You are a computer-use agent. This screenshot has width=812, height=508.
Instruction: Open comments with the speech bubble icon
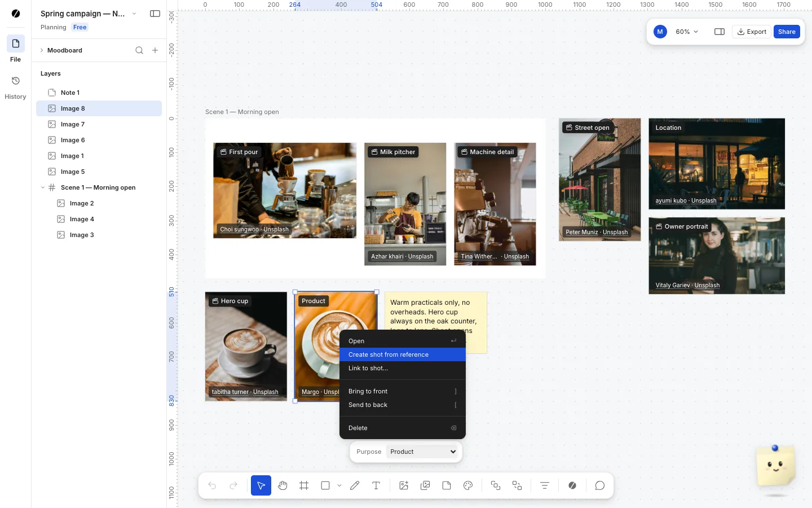pyautogui.click(x=600, y=485)
